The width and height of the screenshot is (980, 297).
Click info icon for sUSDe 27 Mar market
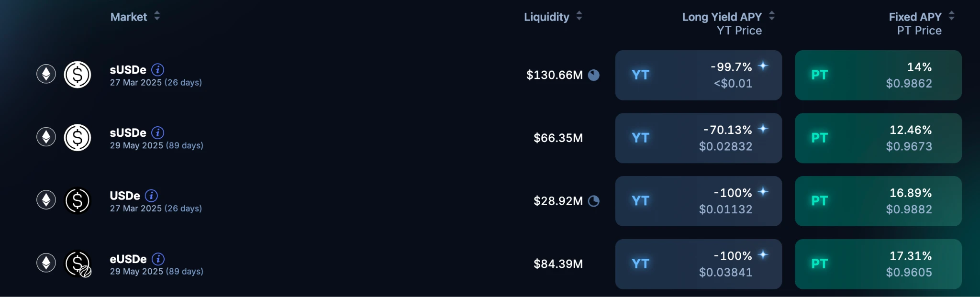157,70
